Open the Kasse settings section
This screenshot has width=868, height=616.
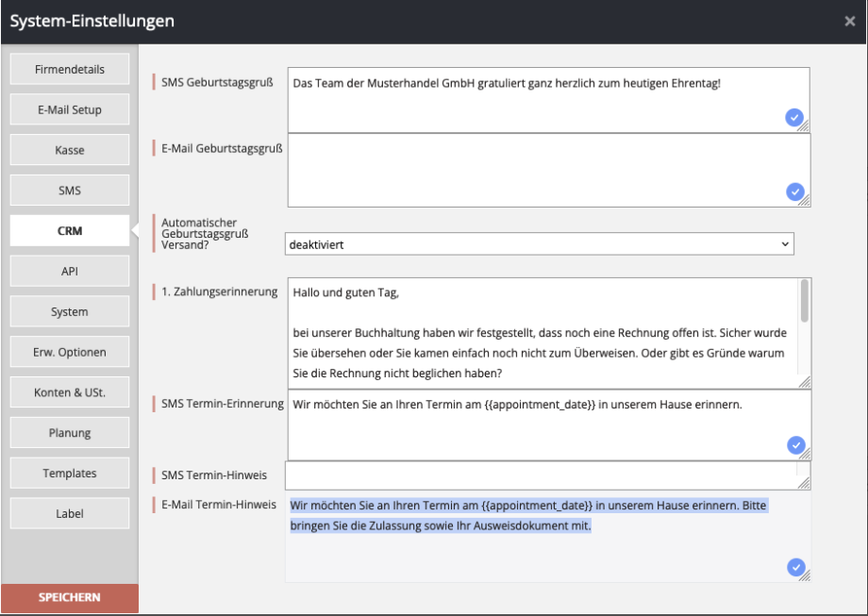70,151
